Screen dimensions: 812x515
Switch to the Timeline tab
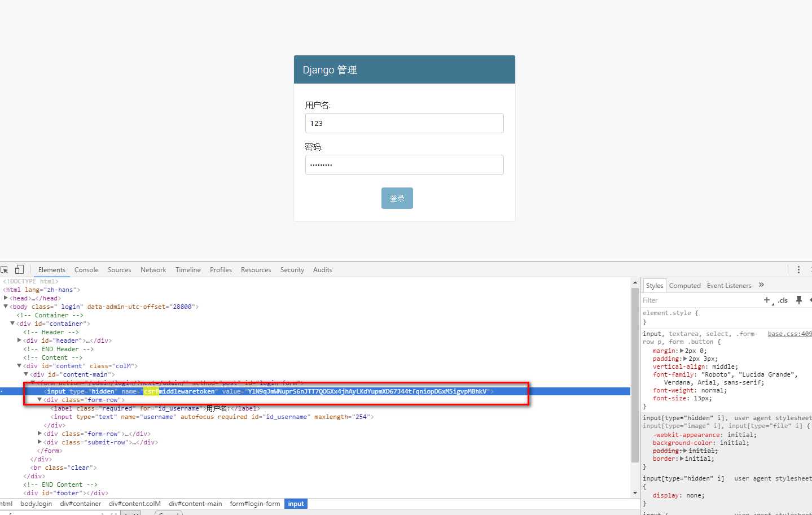tap(188, 270)
